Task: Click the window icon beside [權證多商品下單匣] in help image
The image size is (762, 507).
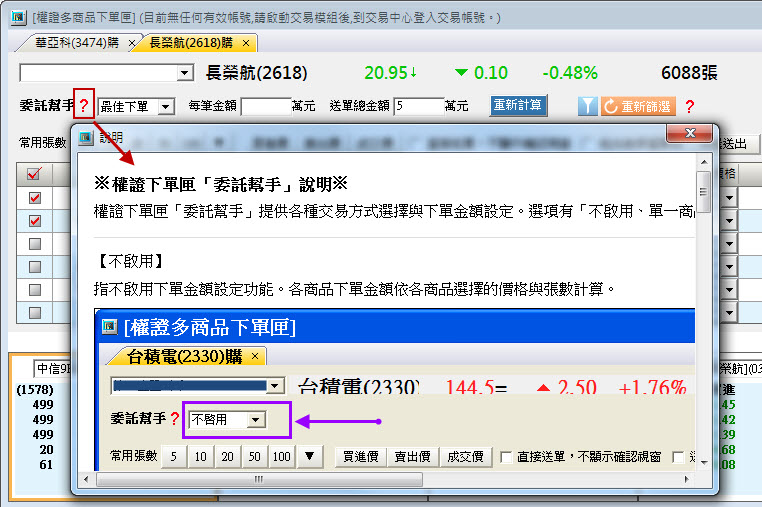Action: [x=110, y=327]
